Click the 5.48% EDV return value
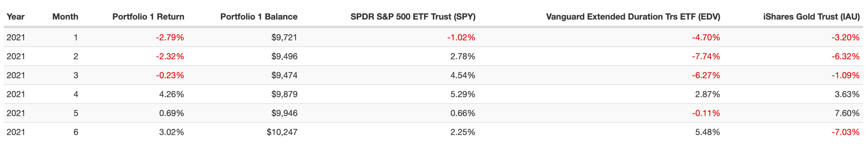The image size is (868, 146). coord(707,132)
